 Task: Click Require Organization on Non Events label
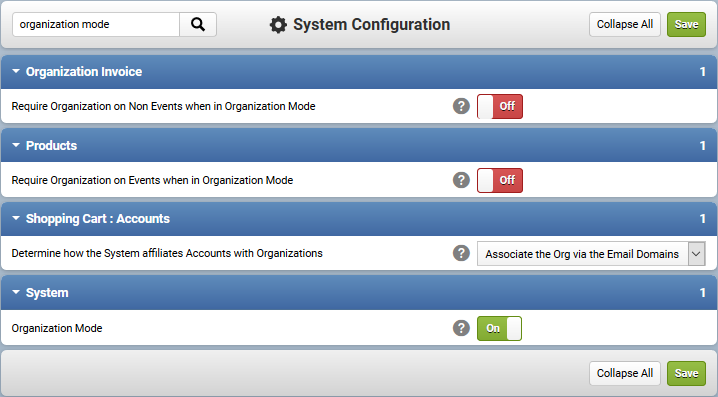point(163,106)
